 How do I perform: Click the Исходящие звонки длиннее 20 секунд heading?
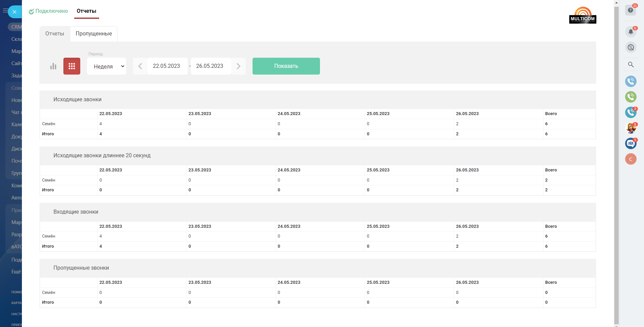[102, 156]
